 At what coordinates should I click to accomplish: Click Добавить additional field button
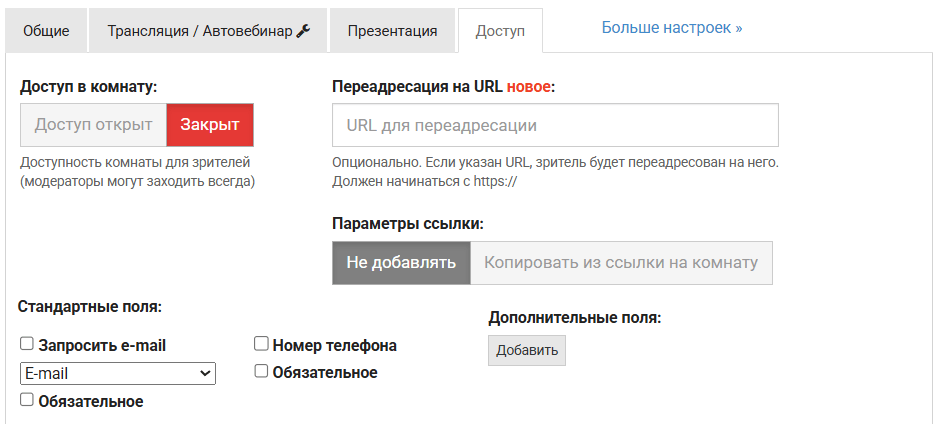526,351
